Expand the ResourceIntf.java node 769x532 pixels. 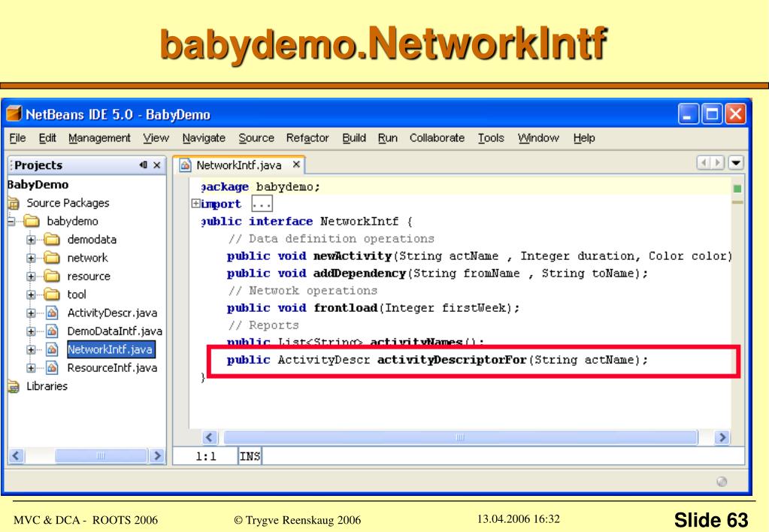[x=31, y=367]
